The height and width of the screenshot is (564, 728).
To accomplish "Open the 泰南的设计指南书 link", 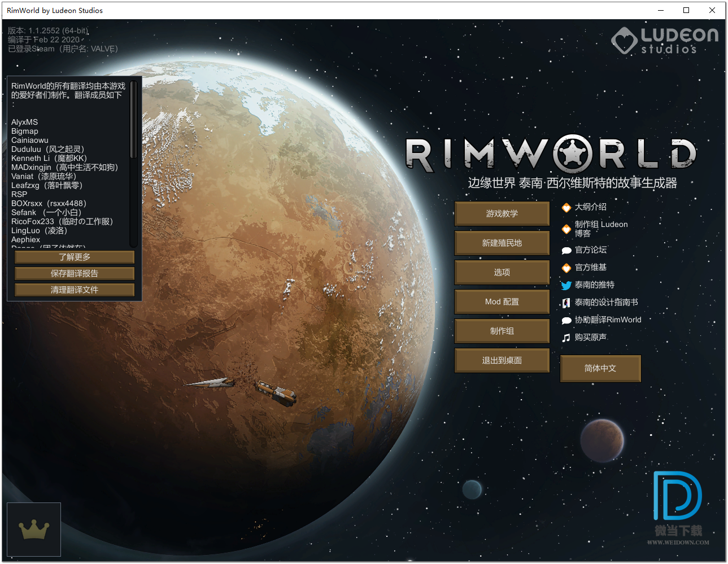I will [606, 302].
